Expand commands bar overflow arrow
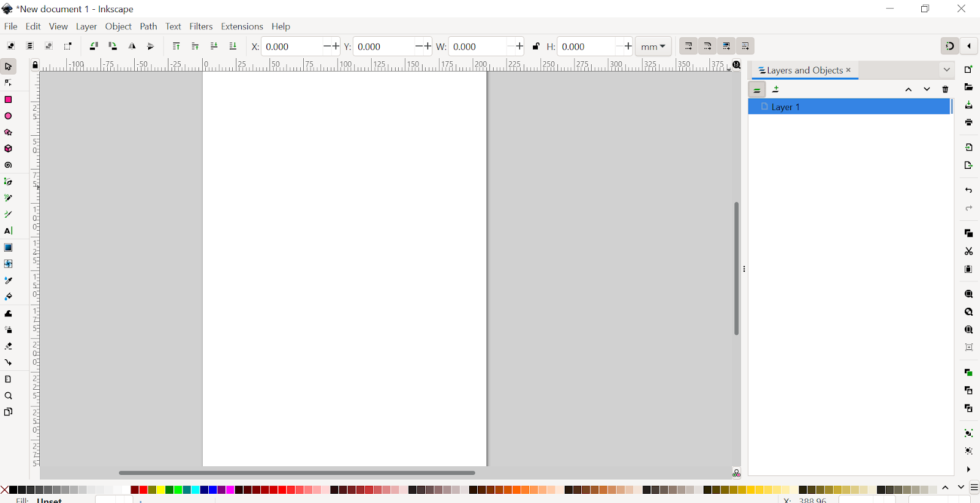Image resolution: width=980 pixels, height=503 pixels. 968,469
